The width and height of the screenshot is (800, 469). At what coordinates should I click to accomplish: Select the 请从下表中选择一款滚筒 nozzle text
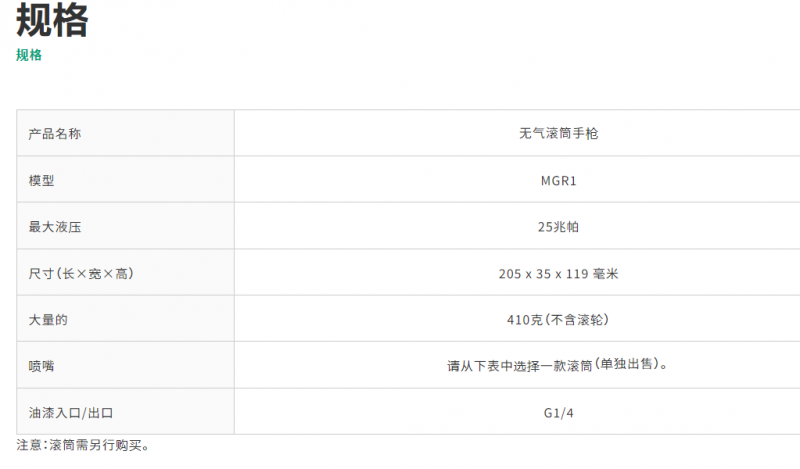tap(519, 366)
